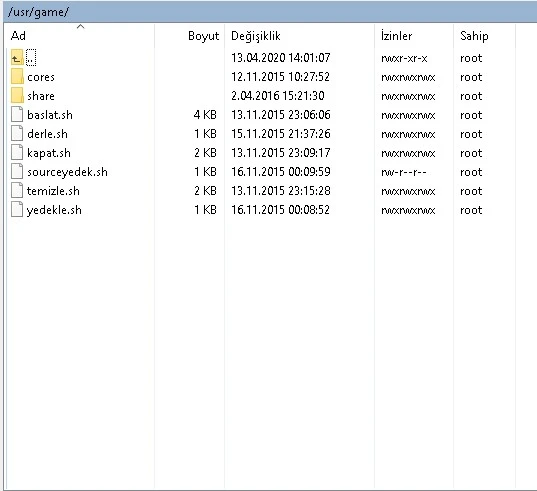Toggle sort direction arrow above Ad

(80, 27)
